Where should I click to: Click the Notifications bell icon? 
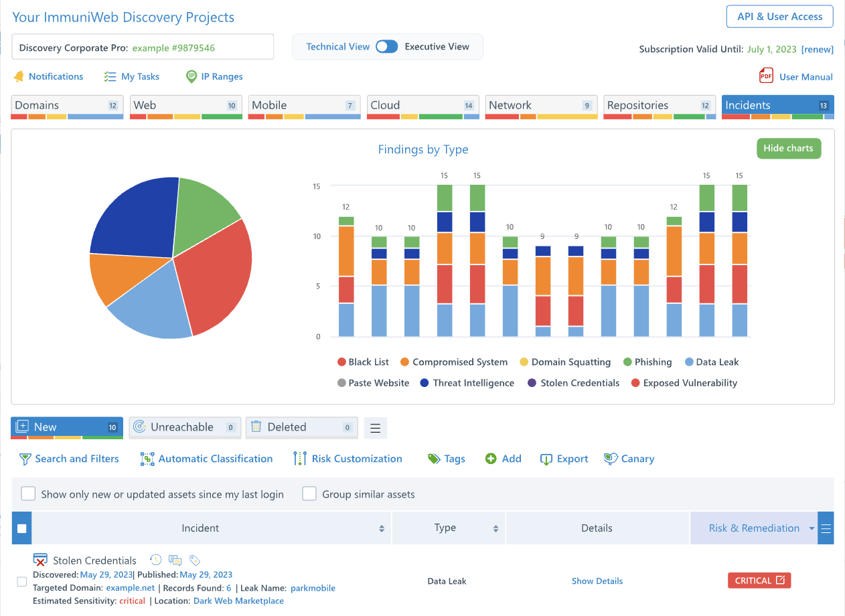click(19, 76)
